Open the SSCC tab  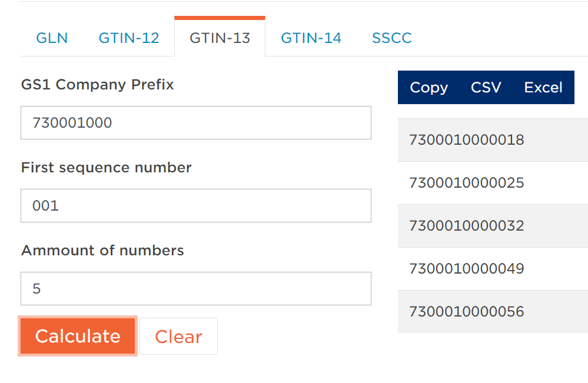[392, 38]
